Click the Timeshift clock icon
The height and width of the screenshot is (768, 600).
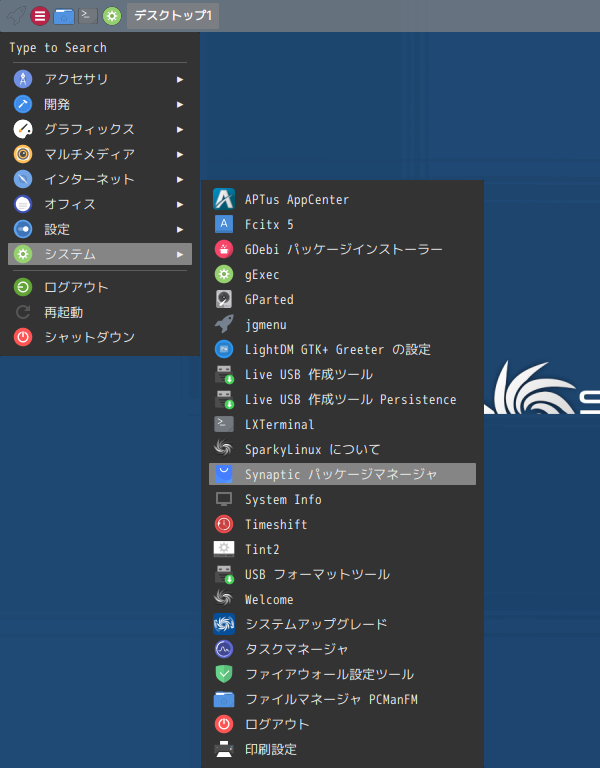(224, 524)
